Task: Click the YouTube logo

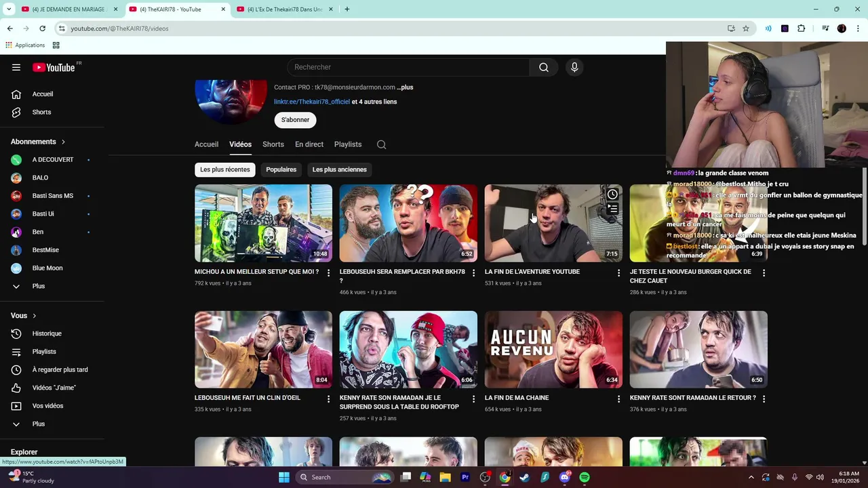Action: point(53,67)
